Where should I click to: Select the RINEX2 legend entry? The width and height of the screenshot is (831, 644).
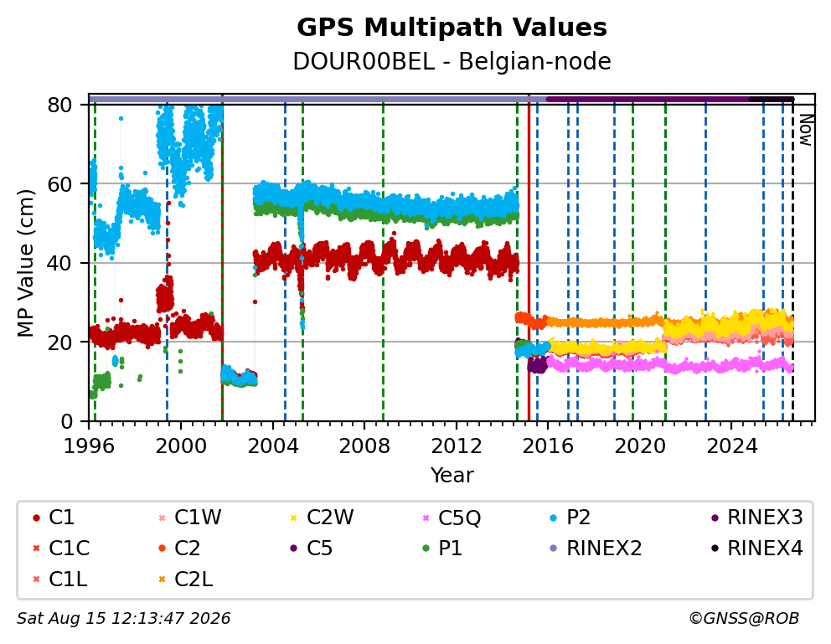point(596,549)
